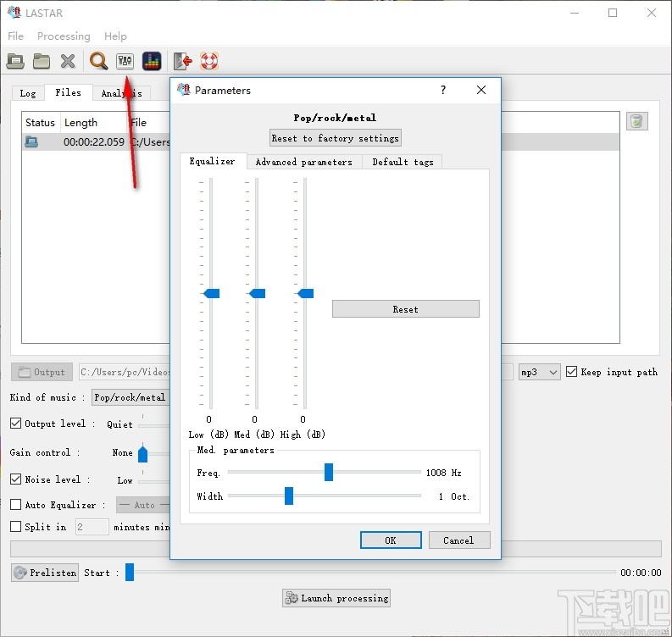Screen dimensions: 672x637
Task: Switch to the Log tab
Action: 28,93
